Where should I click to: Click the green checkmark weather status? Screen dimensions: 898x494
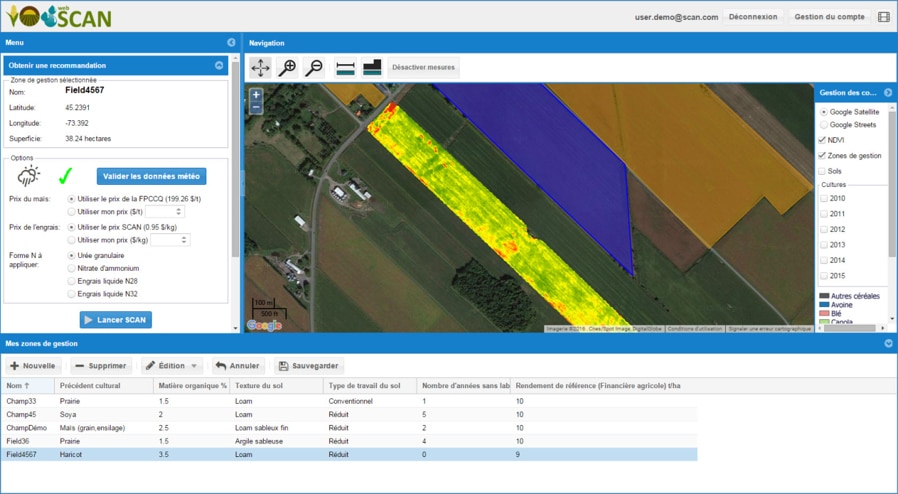65,176
